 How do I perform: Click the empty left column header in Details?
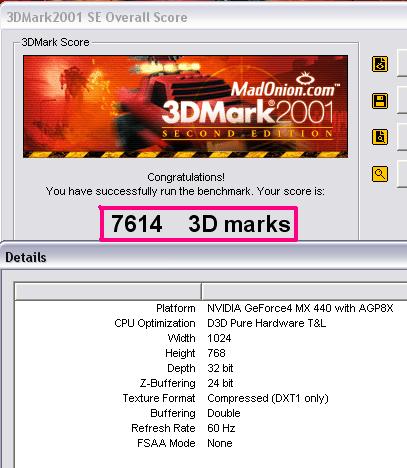click(x=108, y=292)
